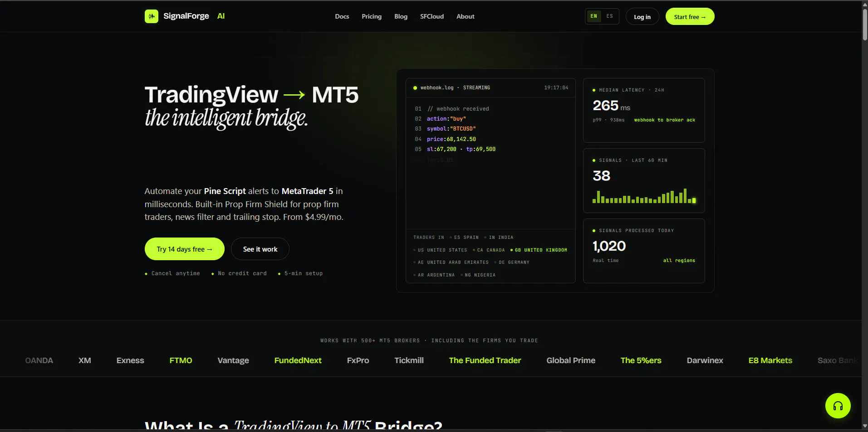The image size is (868, 432).
Task: Click the SignalForge brand name
Action: click(x=186, y=16)
